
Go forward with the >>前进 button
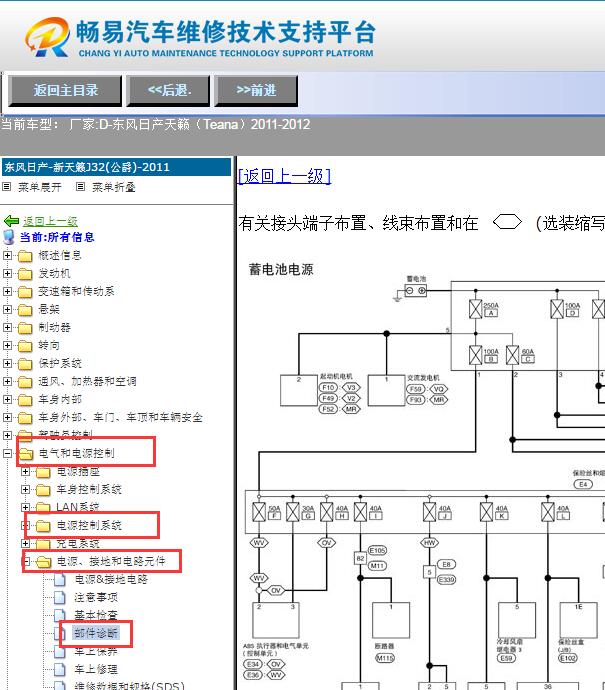tap(256, 91)
